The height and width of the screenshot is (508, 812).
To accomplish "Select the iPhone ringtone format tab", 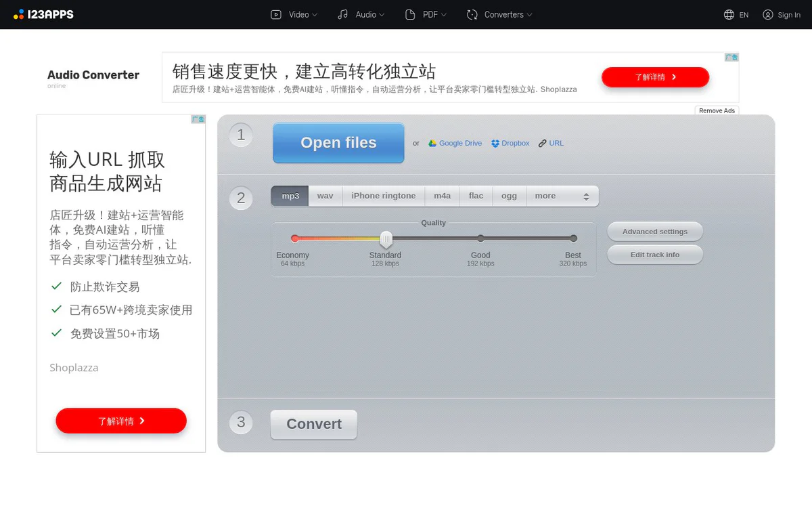I will (384, 196).
